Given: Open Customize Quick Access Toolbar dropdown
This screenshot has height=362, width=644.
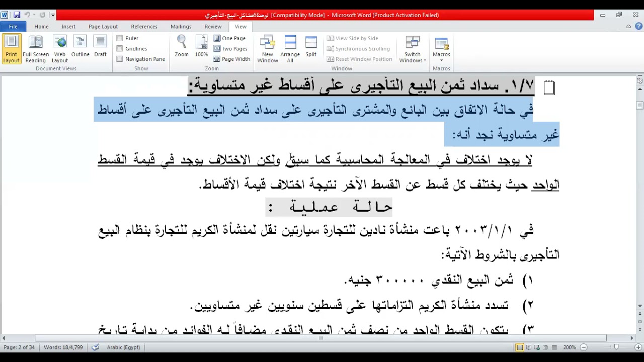Looking at the screenshot, I should coord(52,15).
